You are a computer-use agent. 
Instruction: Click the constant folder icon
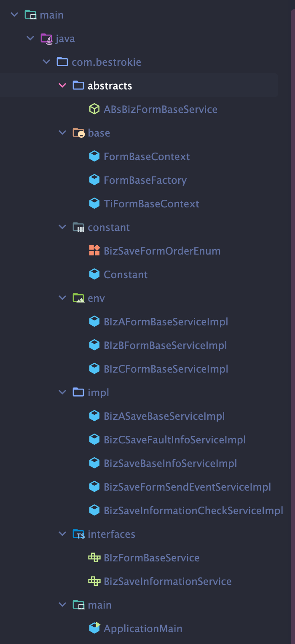78,228
